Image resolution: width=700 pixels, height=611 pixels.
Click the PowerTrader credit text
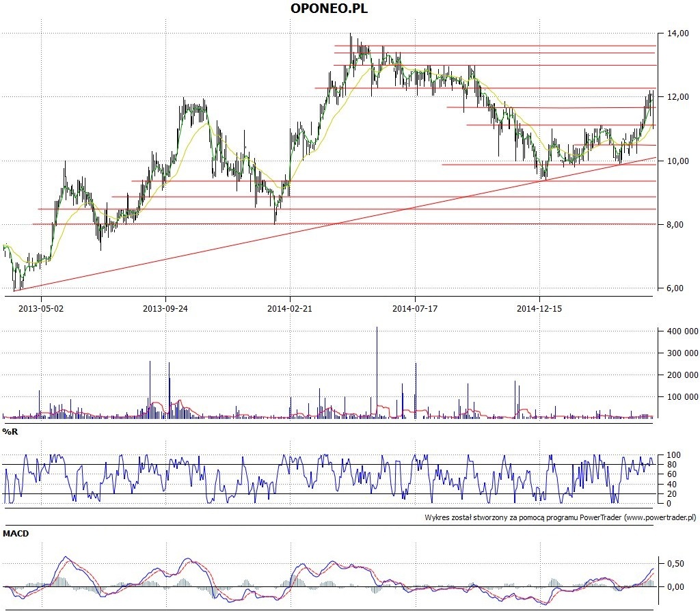[561, 518]
